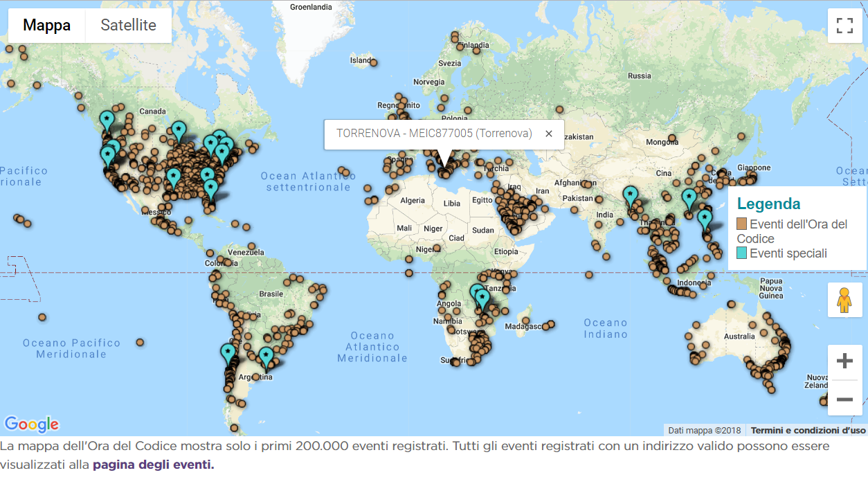
Task: Toggle fullscreen map view
Action: tap(844, 26)
